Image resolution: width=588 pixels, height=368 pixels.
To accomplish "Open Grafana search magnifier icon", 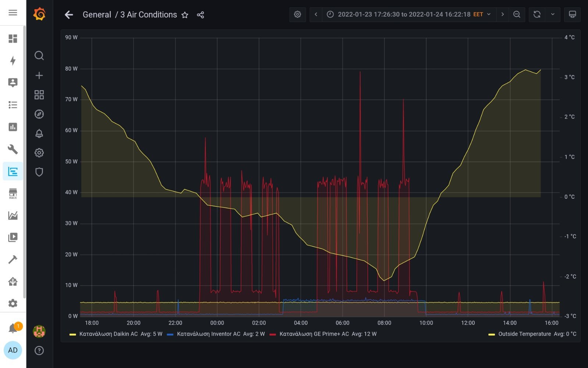I will tap(39, 56).
